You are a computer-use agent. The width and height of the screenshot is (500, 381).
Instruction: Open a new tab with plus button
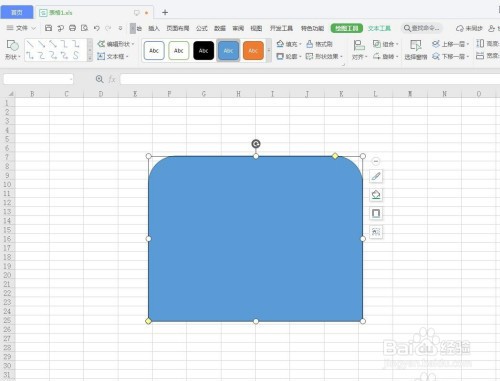click(x=165, y=12)
